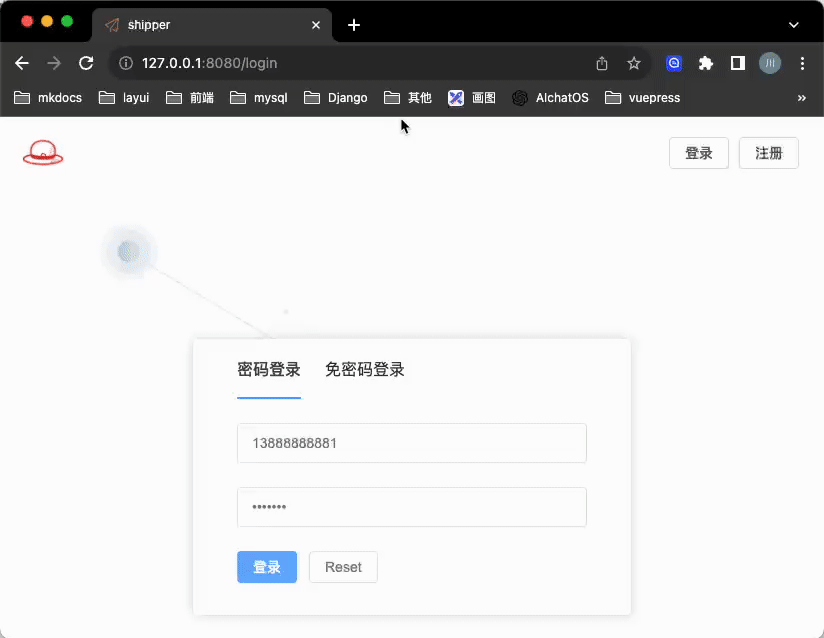The width and height of the screenshot is (824, 638).
Task: Expand the hidden bookmarks overflow chevron
Action: pos(801,98)
